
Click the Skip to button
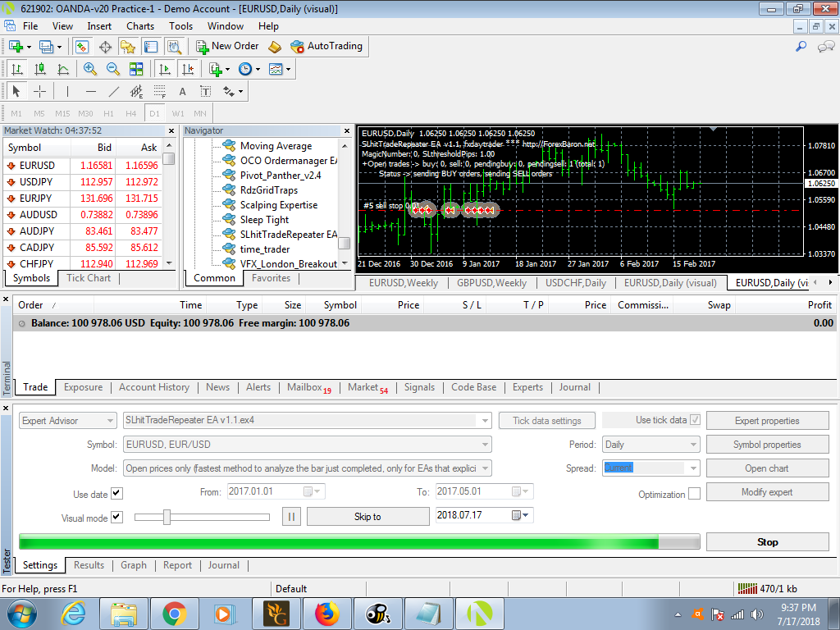(367, 517)
